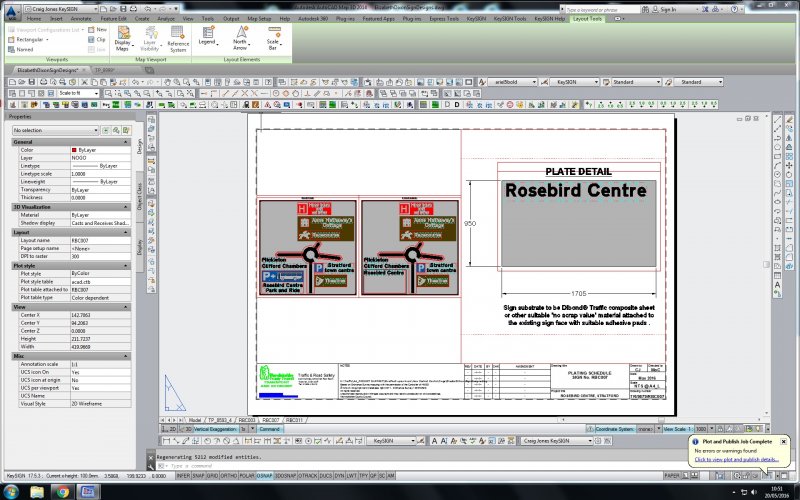
Task: Switch to the TP_8989 drawing file tab
Action: tap(105, 70)
